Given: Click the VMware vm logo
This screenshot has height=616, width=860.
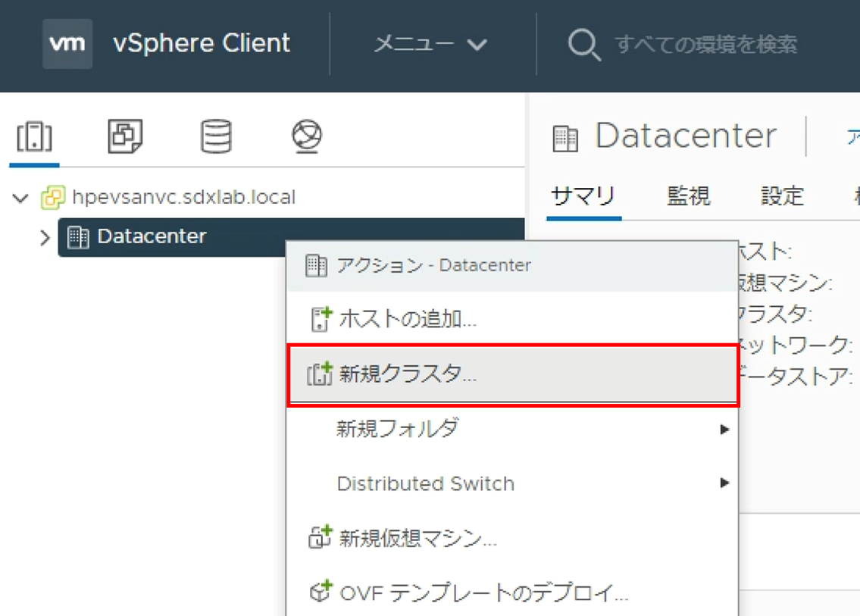Looking at the screenshot, I should pos(67,43).
